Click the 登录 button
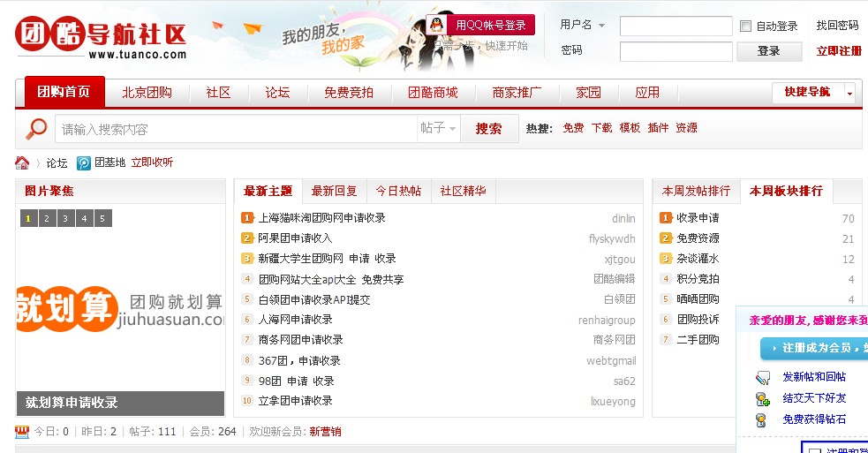Screen dimensions: 868x453 point(769,51)
